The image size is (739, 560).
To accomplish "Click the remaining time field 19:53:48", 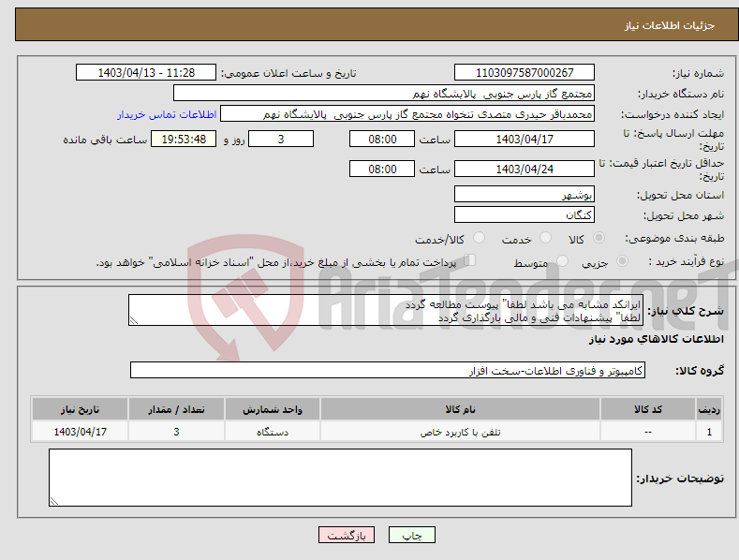I will click(x=184, y=139).
